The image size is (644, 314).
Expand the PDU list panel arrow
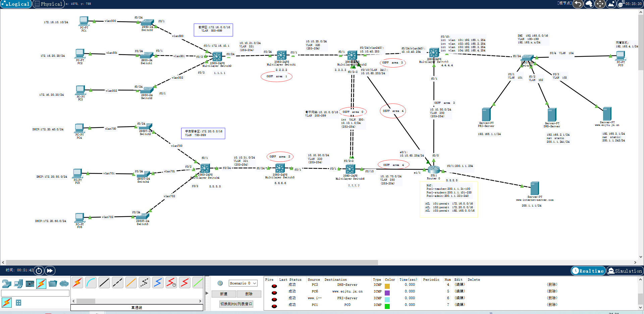click(207, 294)
